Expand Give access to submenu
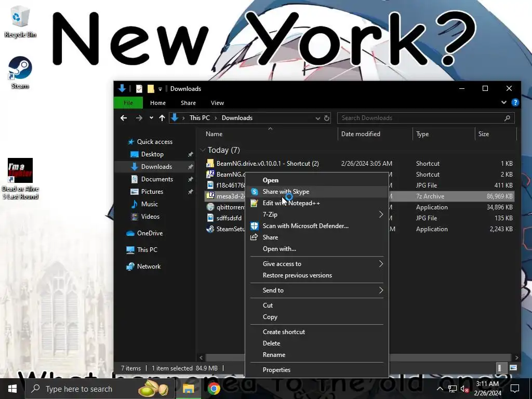The image size is (532, 399). coord(317,264)
